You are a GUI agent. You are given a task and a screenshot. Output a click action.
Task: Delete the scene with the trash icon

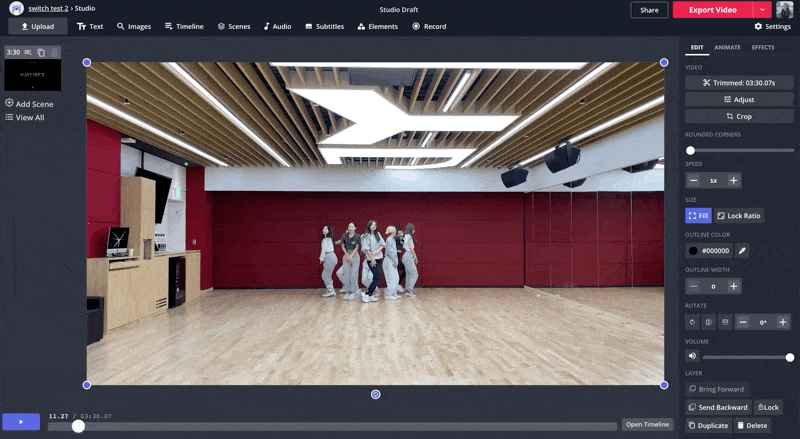click(54, 52)
